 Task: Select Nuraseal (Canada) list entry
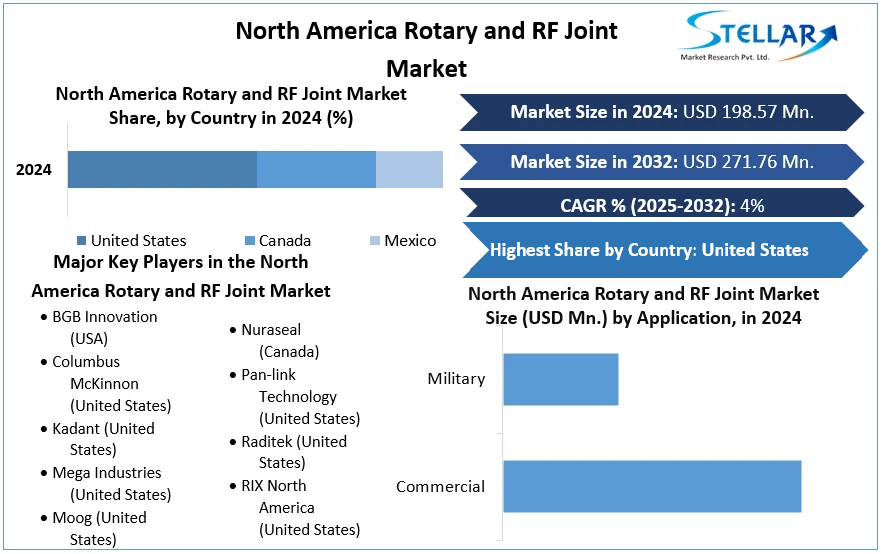(x=275, y=341)
